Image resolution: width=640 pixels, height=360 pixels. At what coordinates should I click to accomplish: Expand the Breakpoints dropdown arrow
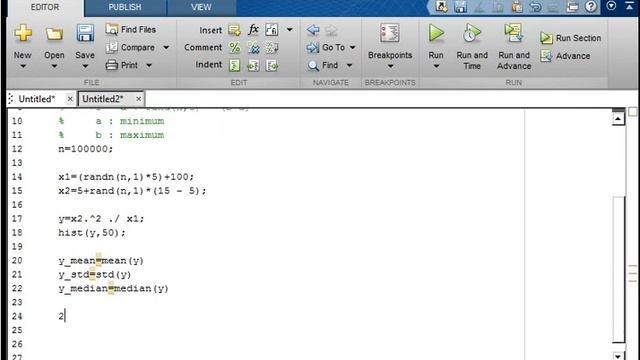click(390, 66)
